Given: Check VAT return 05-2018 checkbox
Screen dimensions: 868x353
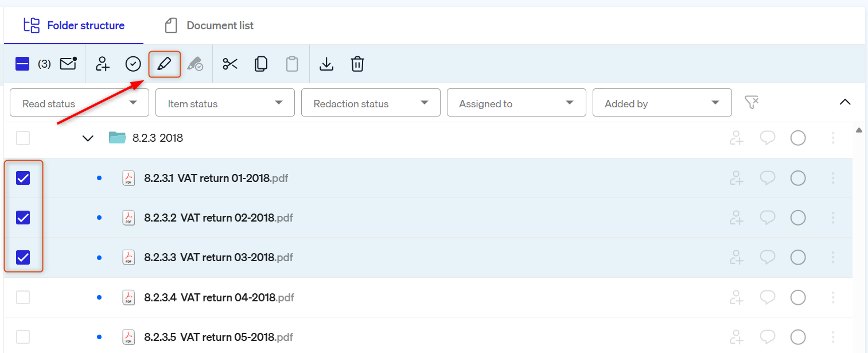Looking at the screenshot, I should [x=23, y=337].
